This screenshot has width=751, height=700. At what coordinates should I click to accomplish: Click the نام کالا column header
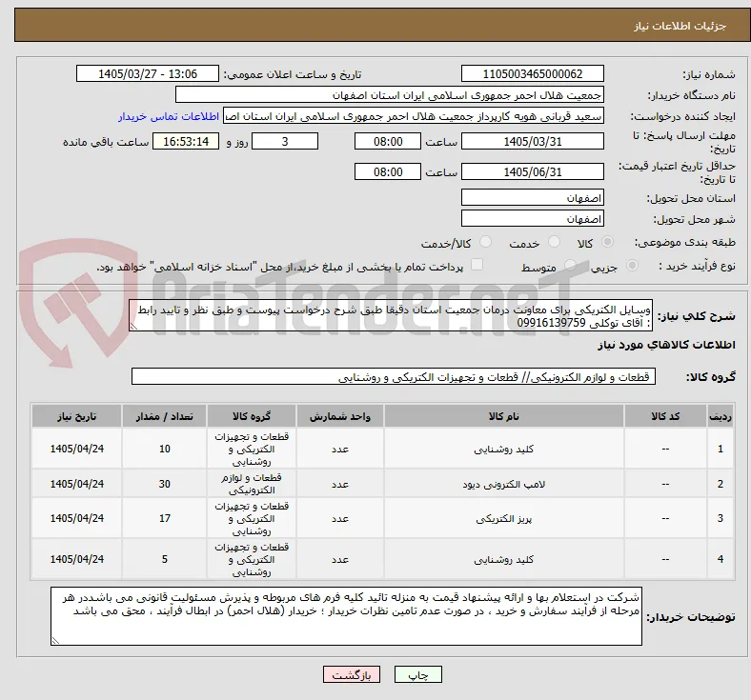(503, 416)
